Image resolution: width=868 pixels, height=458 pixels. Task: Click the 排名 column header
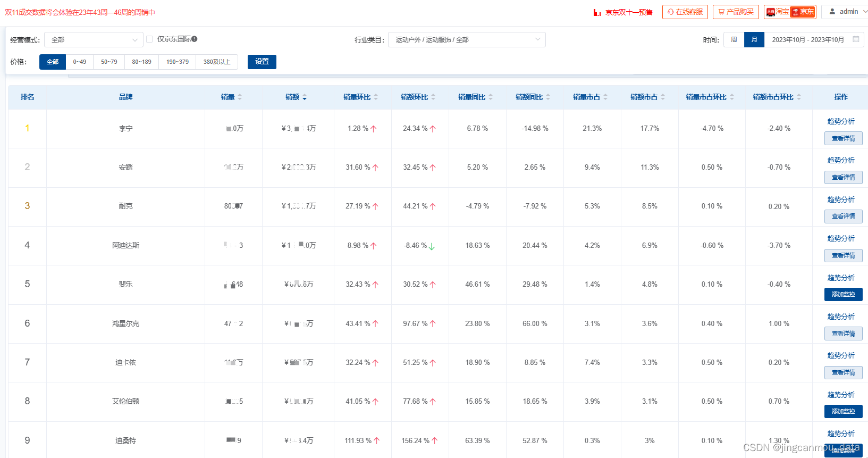[27, 97]
